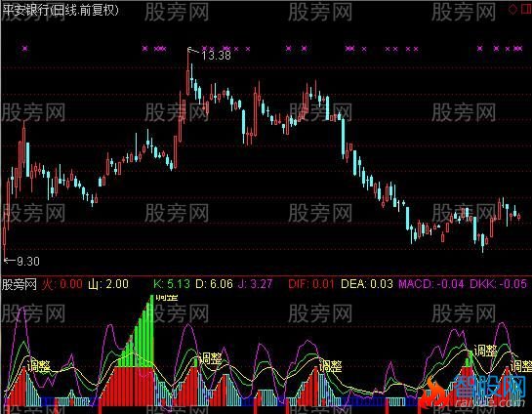Click the red square icon at chart corner
This screenshot has height=414, width=532.
[x=526, y=9]
